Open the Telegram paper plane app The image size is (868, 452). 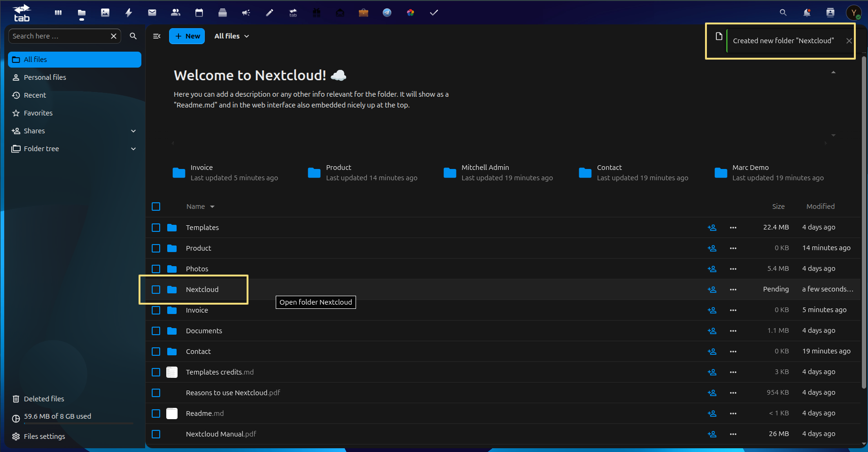tap(387, 13)
